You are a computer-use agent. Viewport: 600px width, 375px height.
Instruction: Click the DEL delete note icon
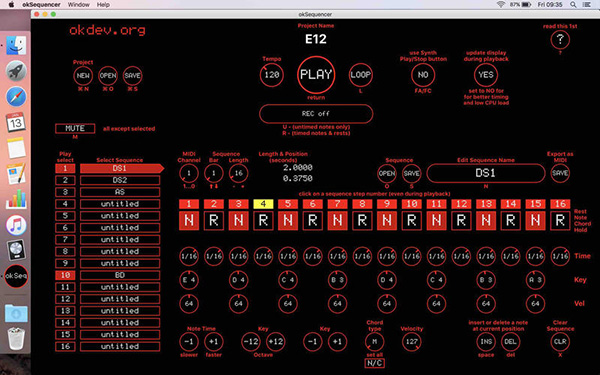510,341
